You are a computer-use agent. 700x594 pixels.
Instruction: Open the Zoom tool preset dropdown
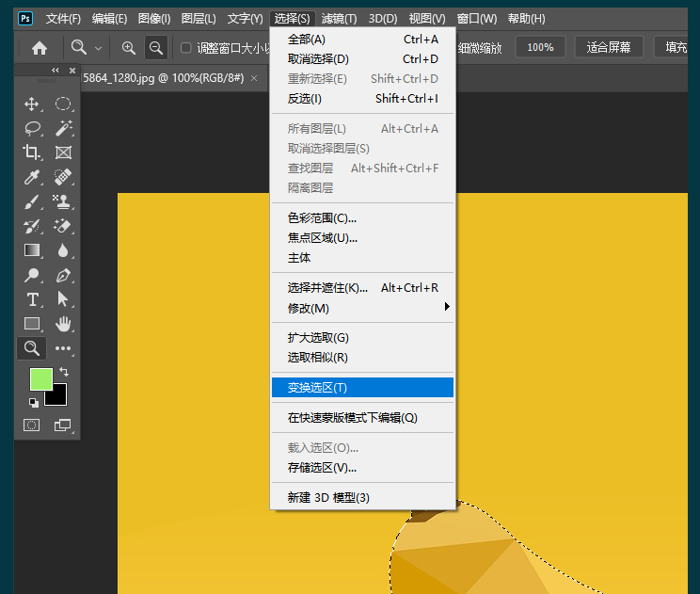[x=87, y=48]
